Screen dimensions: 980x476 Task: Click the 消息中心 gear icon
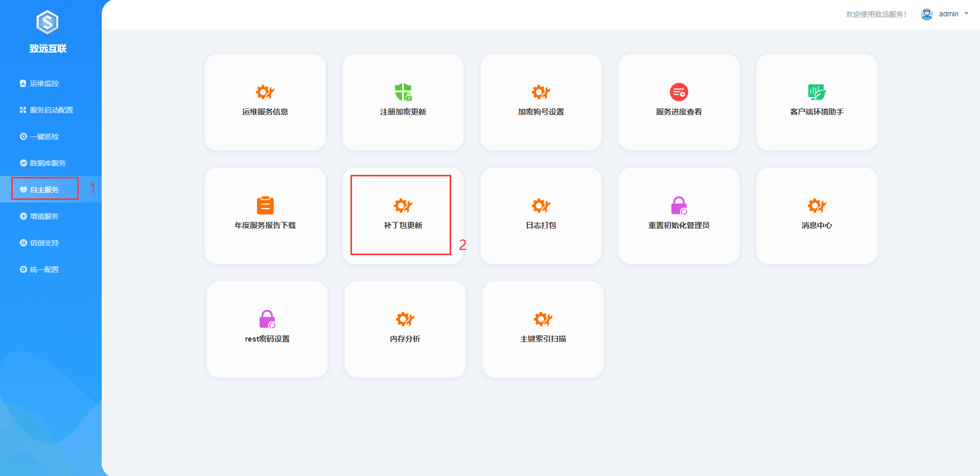point(817,206)
